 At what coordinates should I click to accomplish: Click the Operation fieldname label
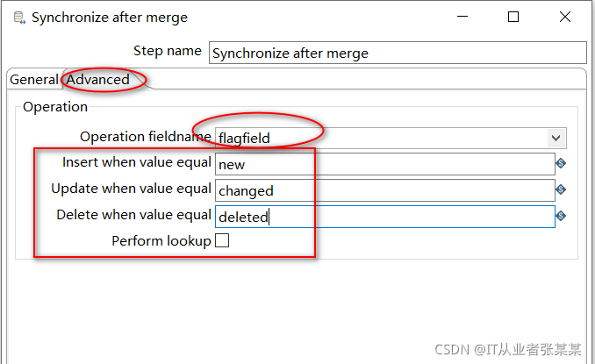tap(146, 136)
